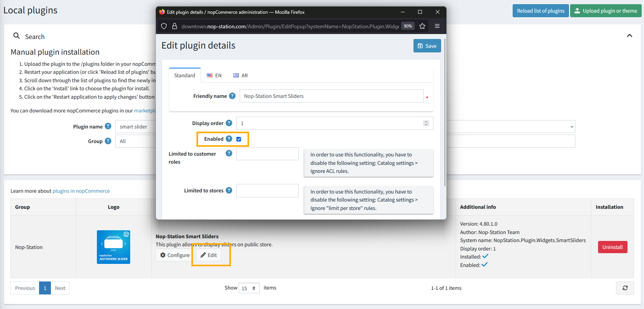Click '1-1 of 1 items' text
Image resolution: width=644 pixels, height=309 pixels.
(446, 288)
